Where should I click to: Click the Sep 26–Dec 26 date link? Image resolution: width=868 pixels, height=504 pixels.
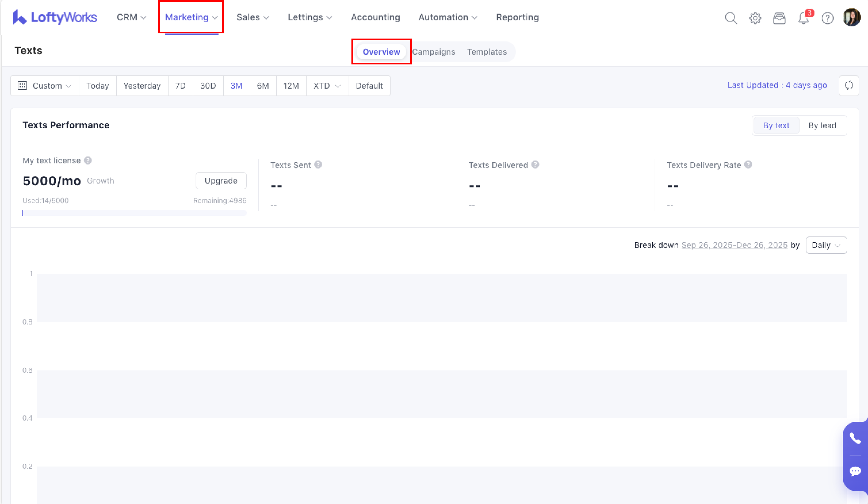734,245
